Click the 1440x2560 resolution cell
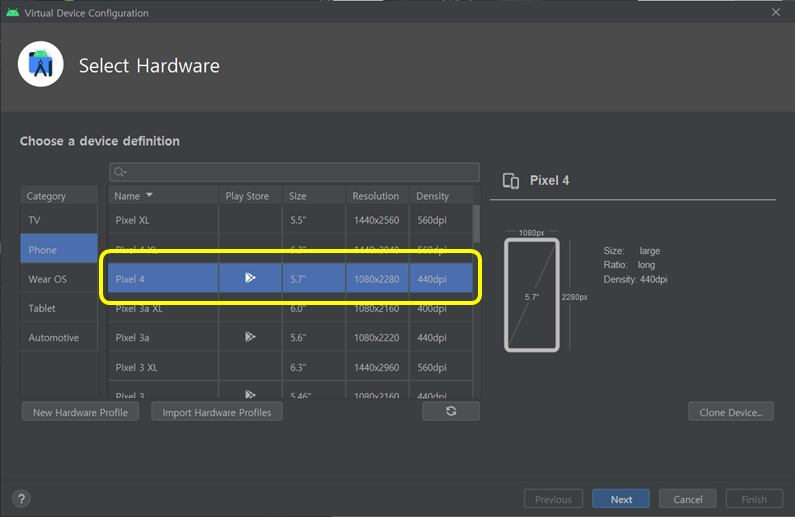This screenshot has height=517, width=795. [x=377, y=220]
